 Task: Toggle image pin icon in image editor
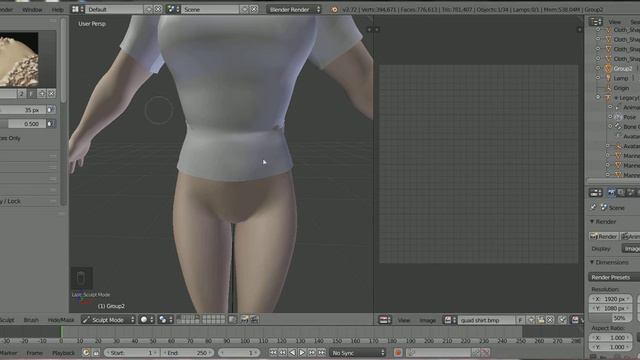pos(563,320)
